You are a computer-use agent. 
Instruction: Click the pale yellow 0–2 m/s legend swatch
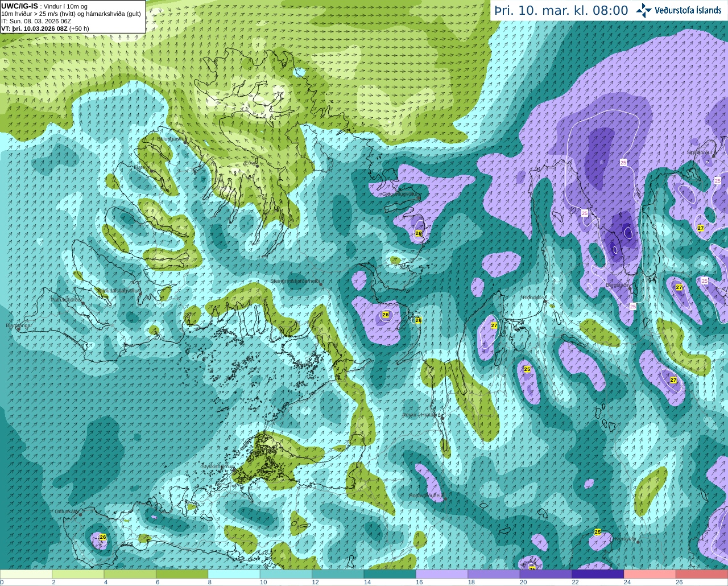point(26,575)
